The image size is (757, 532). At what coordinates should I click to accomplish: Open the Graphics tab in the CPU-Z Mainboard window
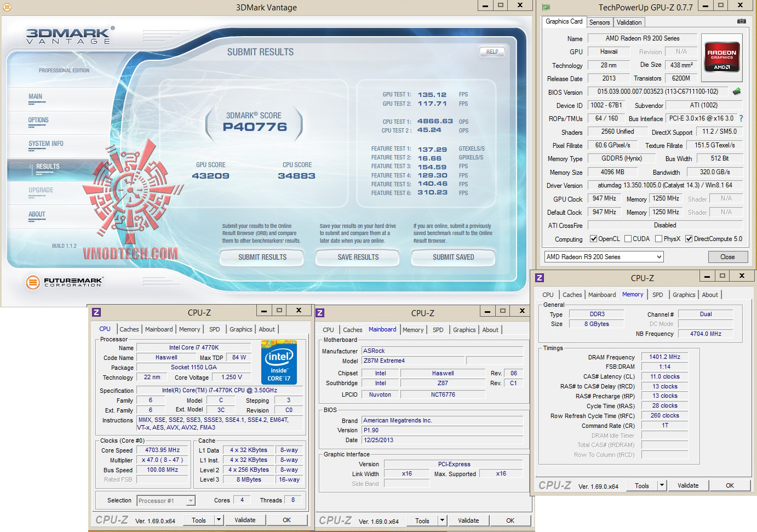(464, 330)
